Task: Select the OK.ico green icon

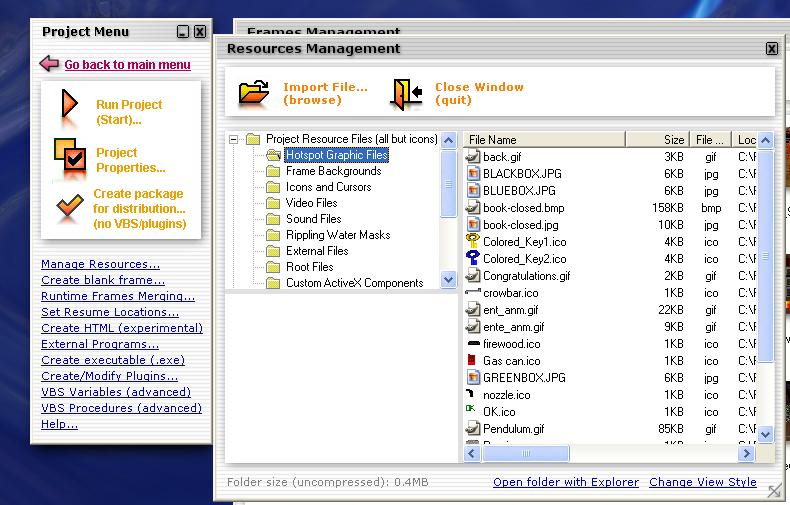Action: 471,408
